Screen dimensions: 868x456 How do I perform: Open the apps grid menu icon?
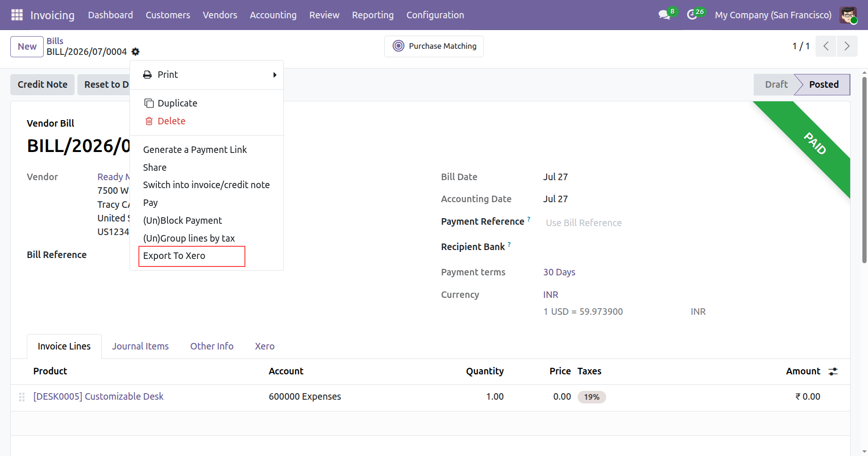click(17, 15)
